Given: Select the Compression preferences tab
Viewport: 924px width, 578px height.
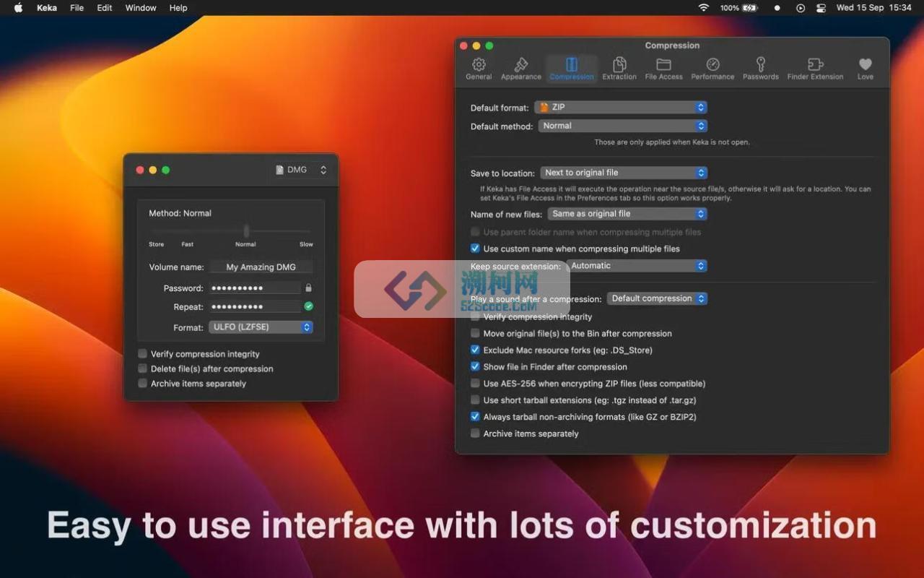Looking at the screenshot, I should pyautogui.click(x=572, y=69).
